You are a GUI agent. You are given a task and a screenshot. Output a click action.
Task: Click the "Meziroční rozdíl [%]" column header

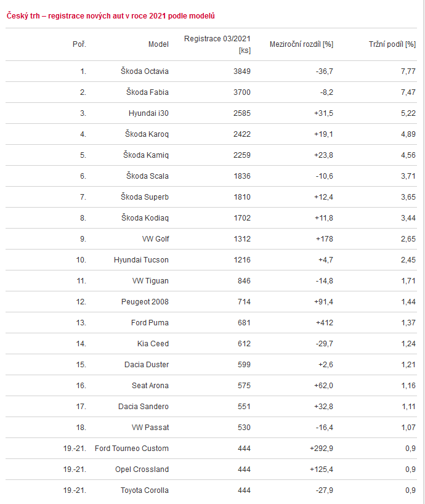click(301, 44)
